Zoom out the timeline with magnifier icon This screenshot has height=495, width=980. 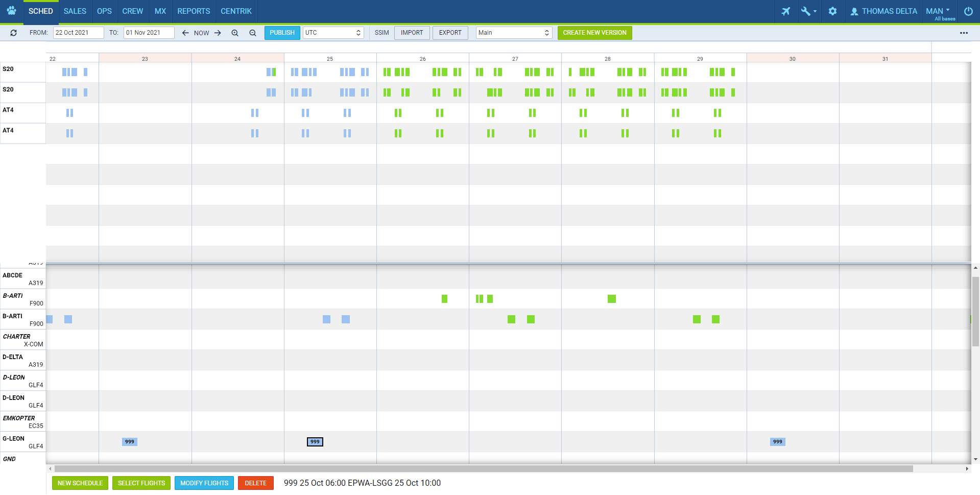(253, 32)
